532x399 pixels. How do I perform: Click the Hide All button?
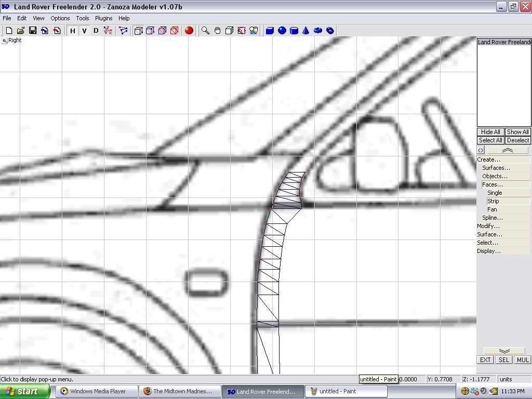490,132
